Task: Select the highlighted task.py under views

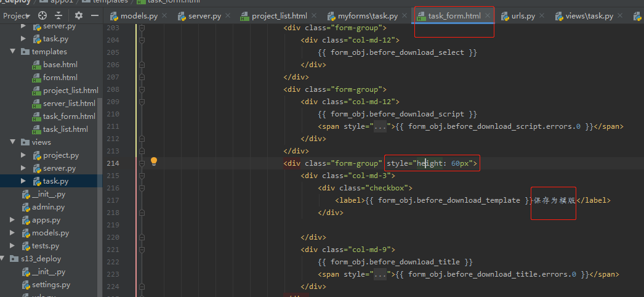Action: (55, 181)
